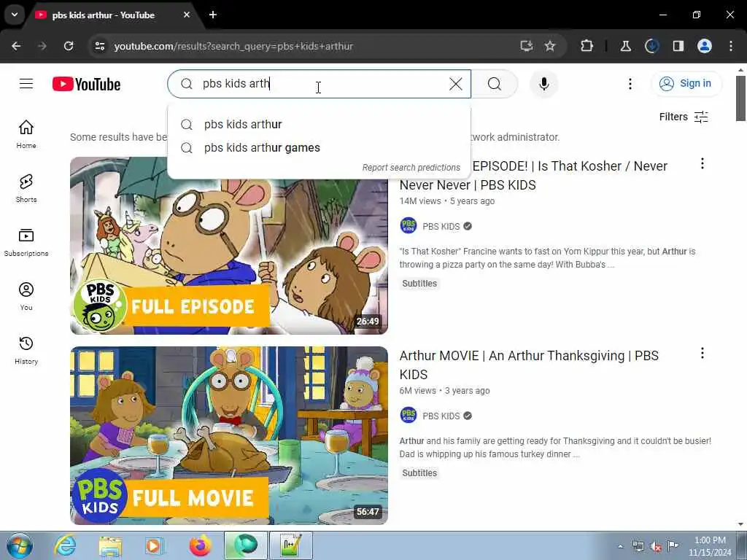
Task: View site information icon in address bar
Action: coord(99,46)
